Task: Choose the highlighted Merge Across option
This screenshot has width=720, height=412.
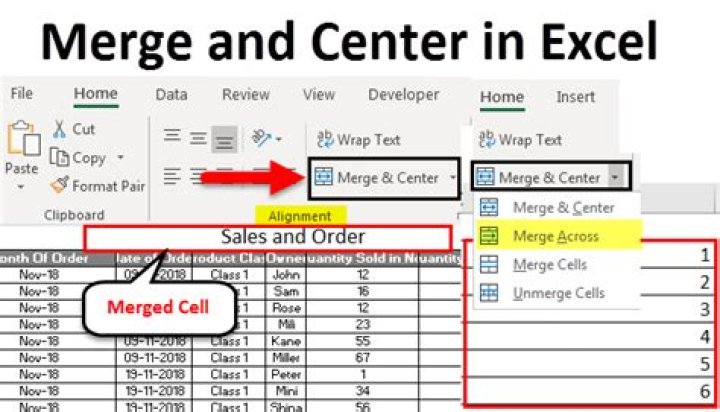Action: point(558,236)
